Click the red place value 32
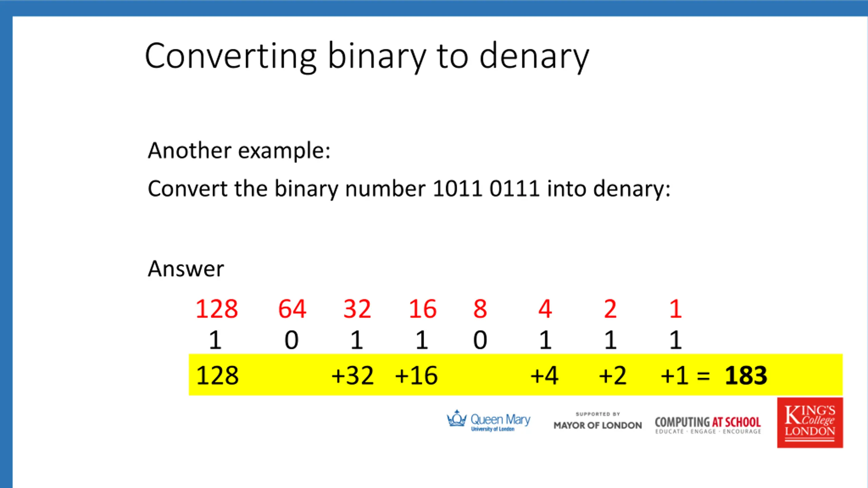This screenshot has height=488, width=868. [x=357, y=309]
